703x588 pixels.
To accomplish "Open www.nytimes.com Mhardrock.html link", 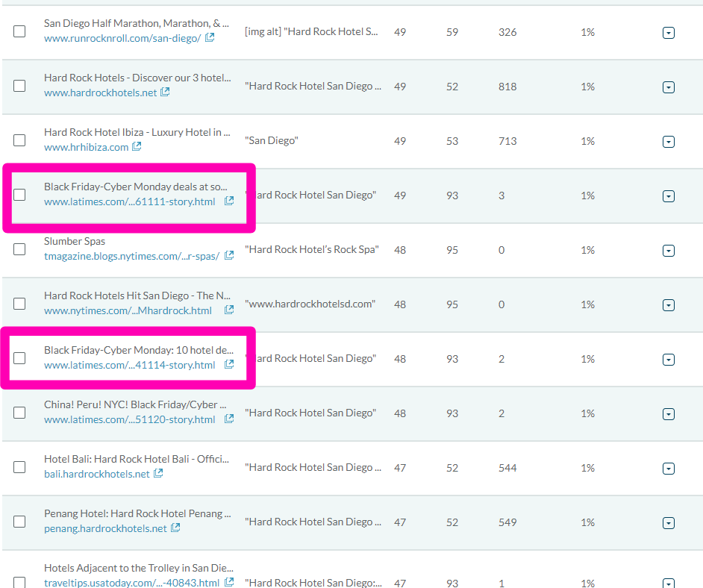I will click(x=128, y=310).
